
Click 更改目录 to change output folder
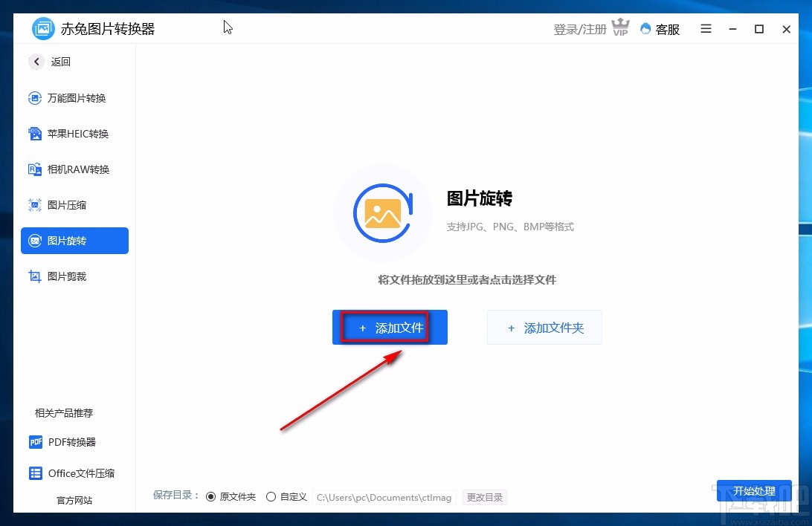[485, 497]
